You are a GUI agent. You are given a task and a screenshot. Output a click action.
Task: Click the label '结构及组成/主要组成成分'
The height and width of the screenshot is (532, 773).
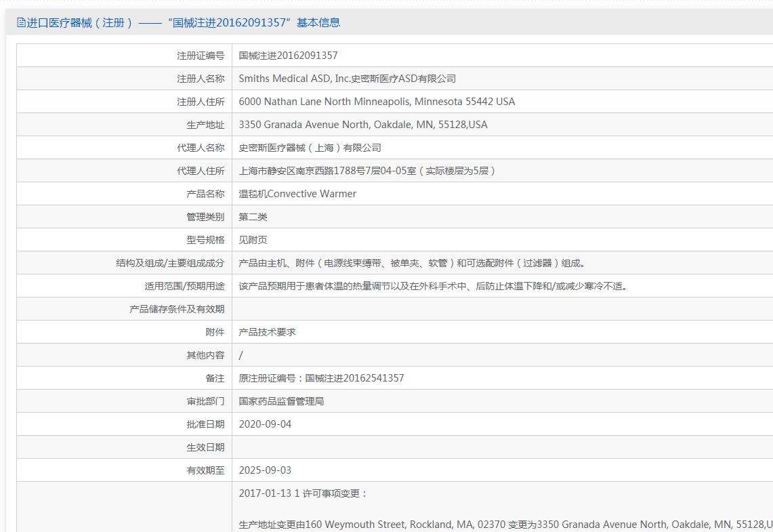pyautogui.click(x=170, y=263)
